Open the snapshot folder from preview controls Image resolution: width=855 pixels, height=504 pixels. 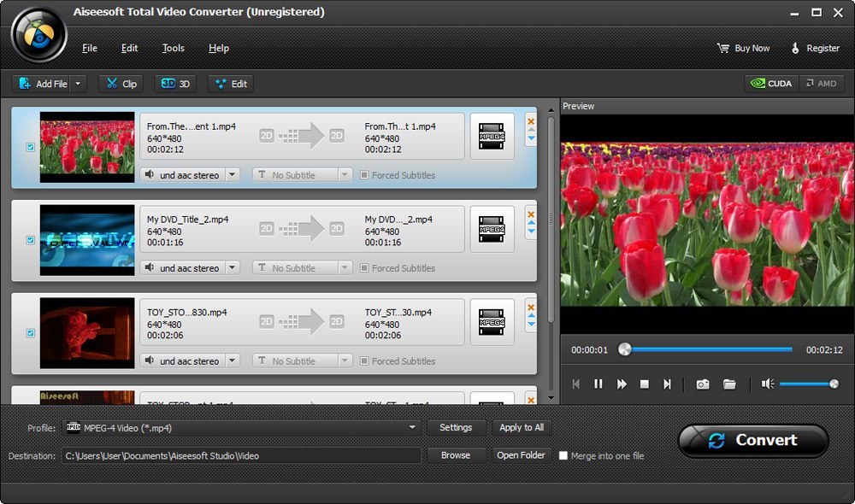coord(729,384)
